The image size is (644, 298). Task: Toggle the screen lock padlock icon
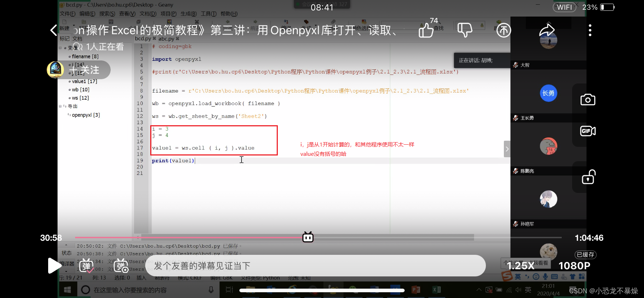tap(589, 177)
